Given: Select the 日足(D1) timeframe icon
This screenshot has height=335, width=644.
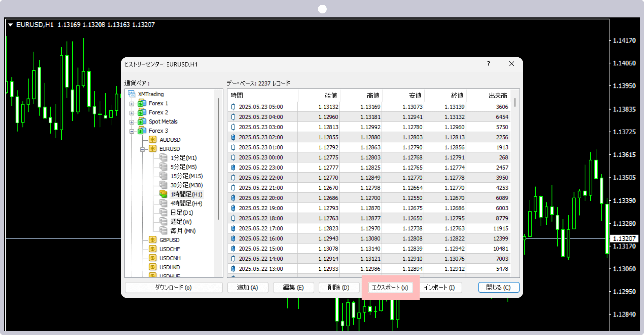Looking at the screenshot, I should 163,212.
